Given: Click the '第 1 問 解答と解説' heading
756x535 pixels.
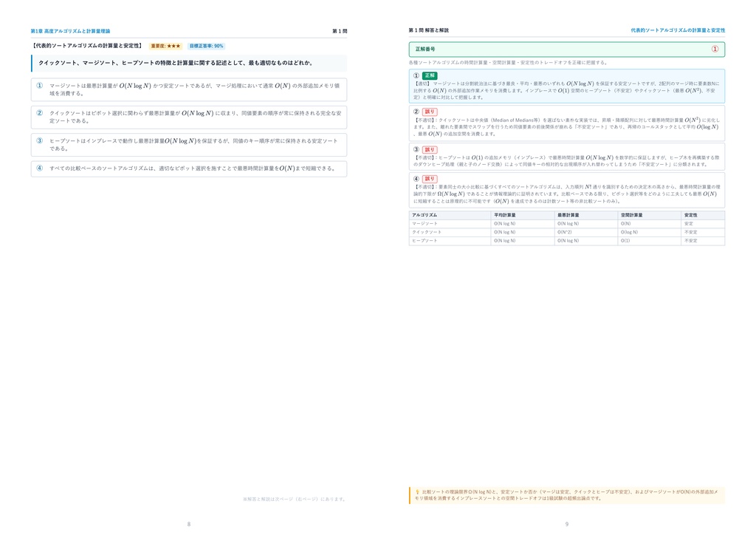Looking at the screenshot, I should click(x=429, y=30).
